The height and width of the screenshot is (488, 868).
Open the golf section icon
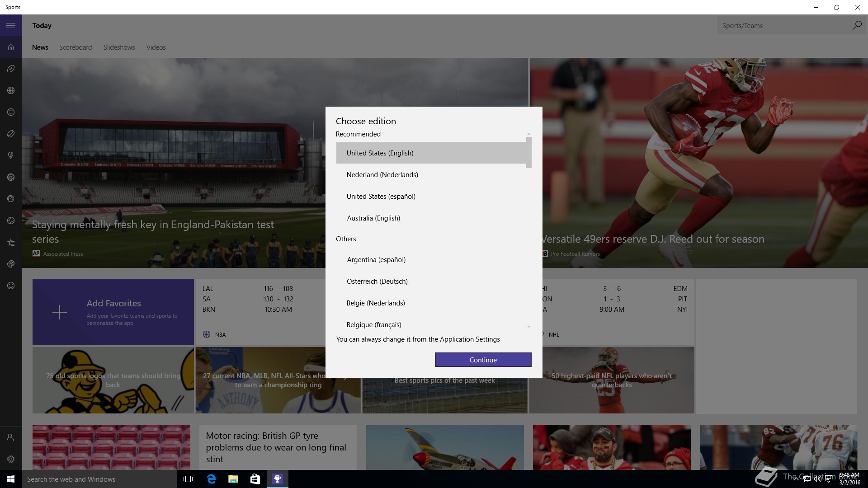point(11,155)
